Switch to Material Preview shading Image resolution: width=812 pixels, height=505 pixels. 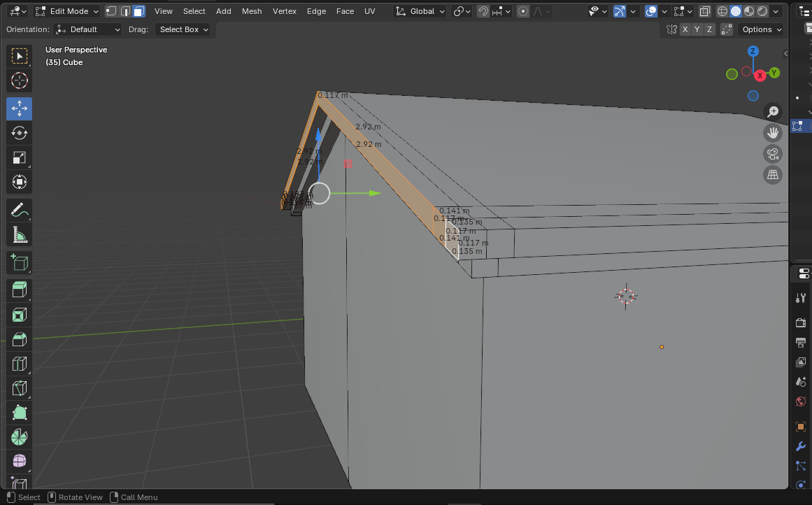tap(749, 11)
